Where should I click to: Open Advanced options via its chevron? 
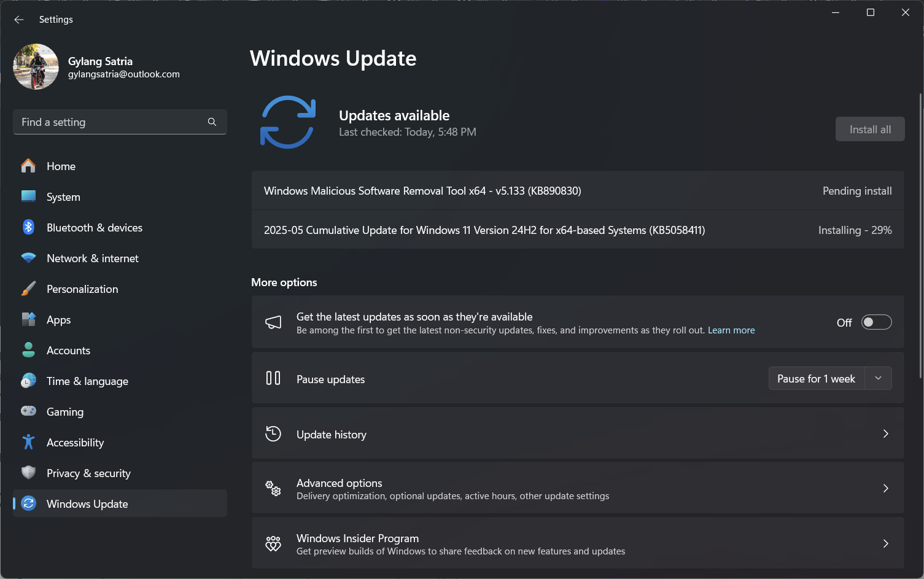[x=885, y=488]
